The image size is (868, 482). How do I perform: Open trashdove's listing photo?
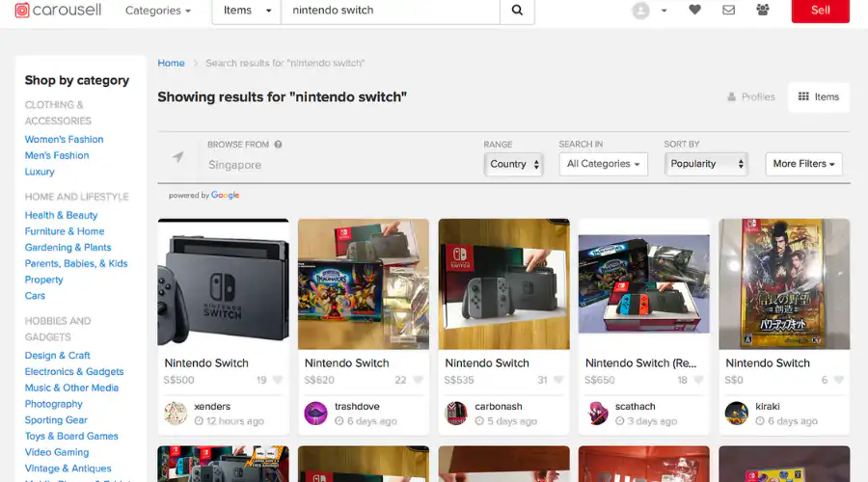pos(364,283)
